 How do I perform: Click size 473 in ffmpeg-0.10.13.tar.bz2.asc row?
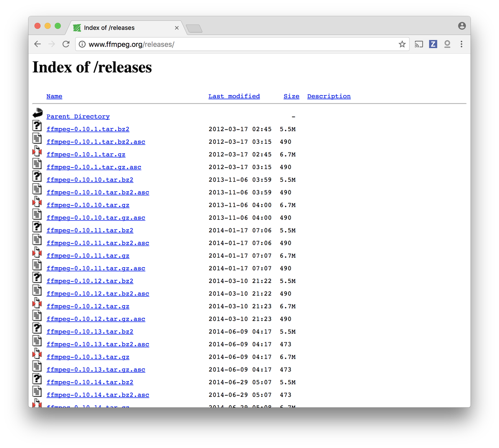coord(286,345)
